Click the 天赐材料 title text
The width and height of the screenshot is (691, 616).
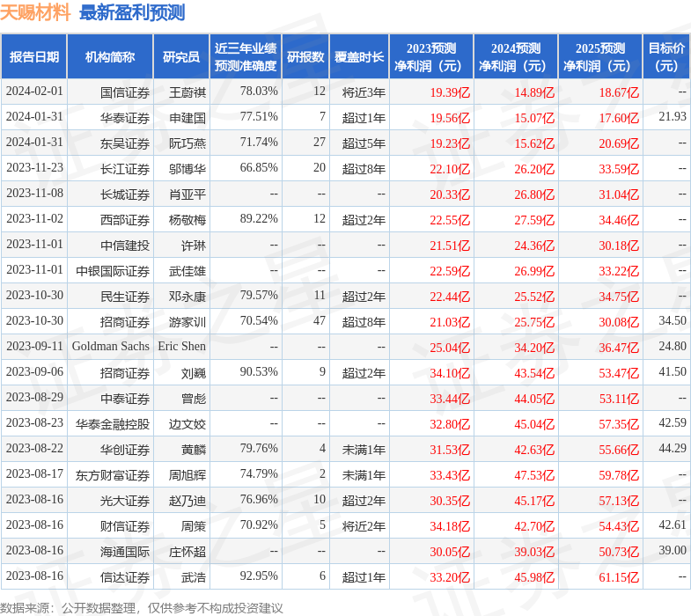[x=35, y=12]
